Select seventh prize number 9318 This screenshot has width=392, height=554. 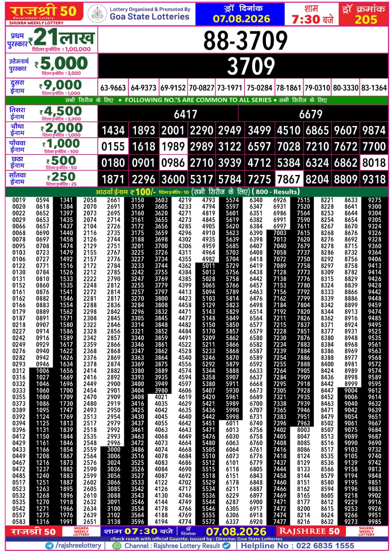[x=374, y=179]
